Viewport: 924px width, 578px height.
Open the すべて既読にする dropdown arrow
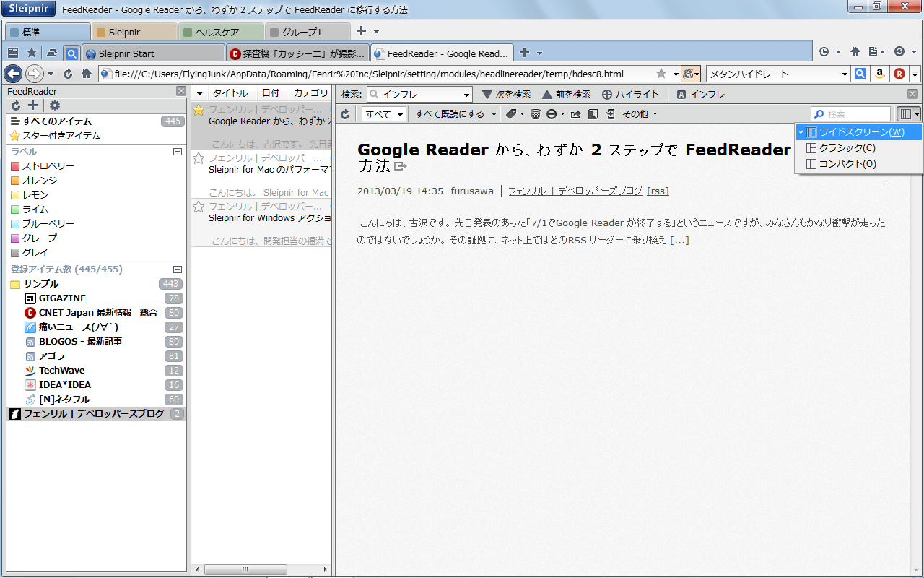pos(494,114)
